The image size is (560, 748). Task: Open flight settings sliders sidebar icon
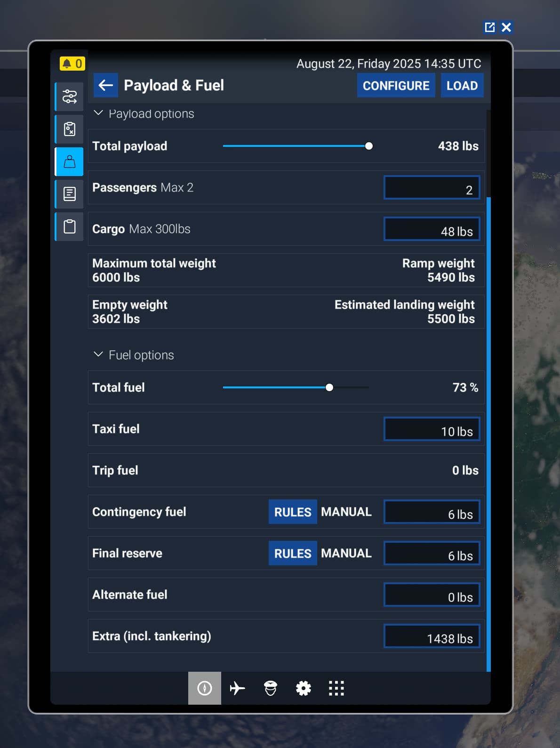click(70, 97)
